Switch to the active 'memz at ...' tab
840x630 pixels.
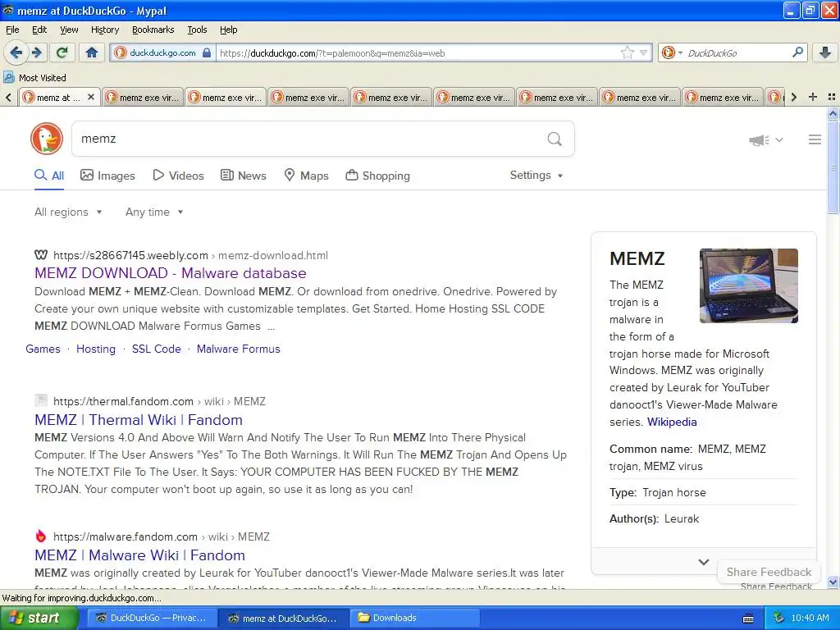59,97
